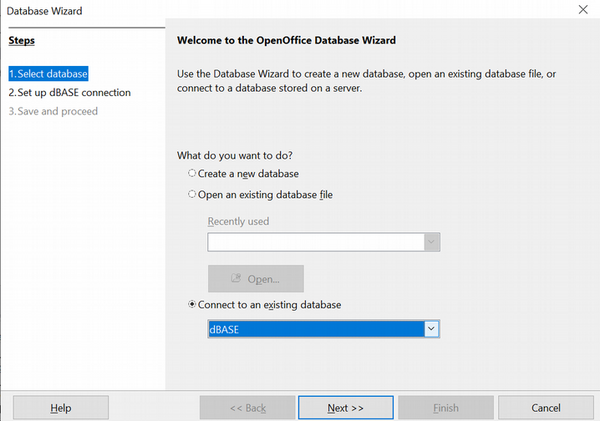
Task: Click the Open... file button
Action: point(256,279)
